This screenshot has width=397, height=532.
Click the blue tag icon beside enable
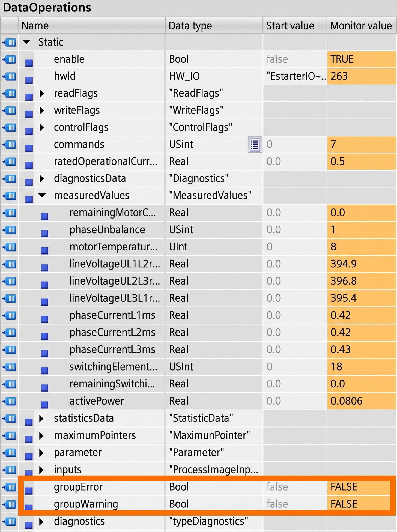(29, 63)
